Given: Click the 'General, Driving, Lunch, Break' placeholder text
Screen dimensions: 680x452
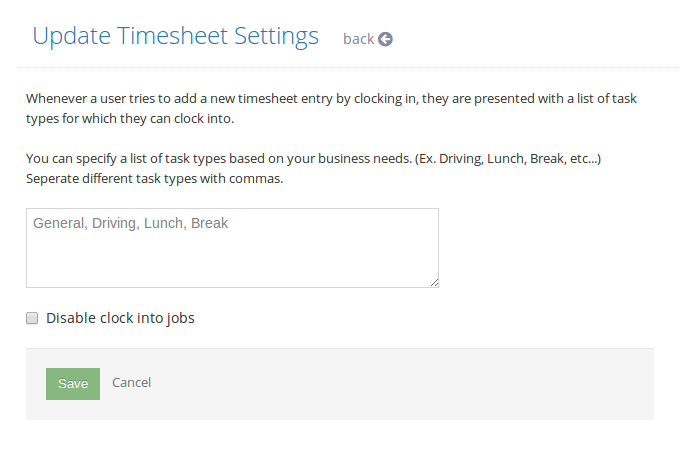Looking at the screenshot, I should click(x=131, y=223).
